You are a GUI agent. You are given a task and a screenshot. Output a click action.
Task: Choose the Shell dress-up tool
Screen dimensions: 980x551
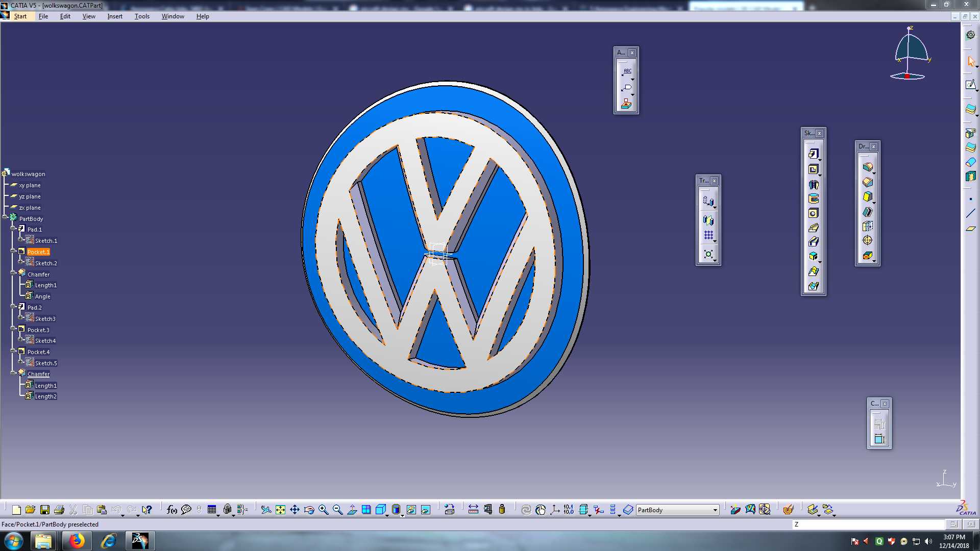point(868,212)
